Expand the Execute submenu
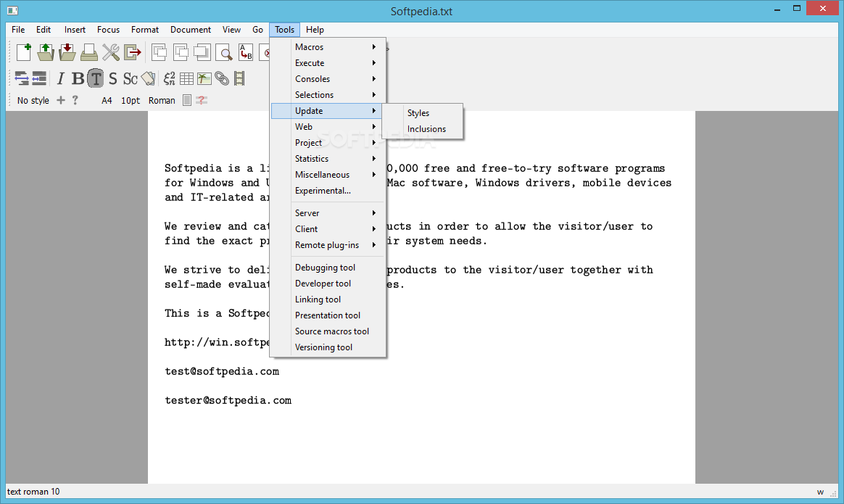This screenshot has width=844, height=504. [x=328, y=63]
